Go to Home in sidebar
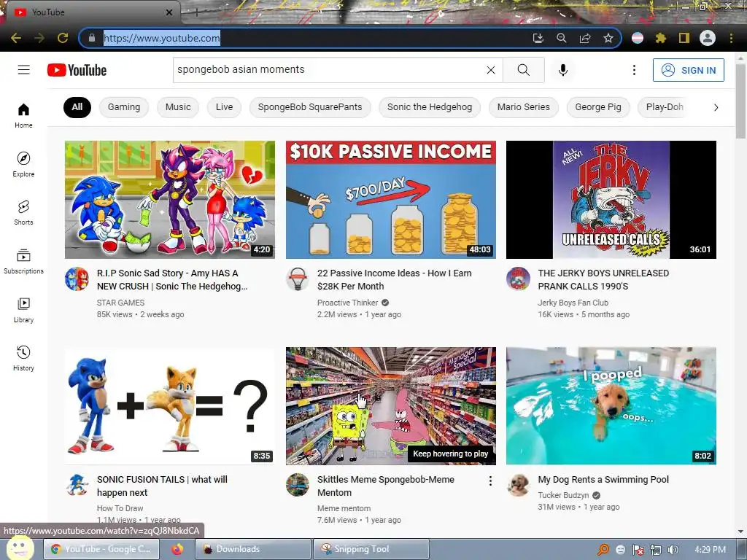This screenshot has width=747, height=560. (x=23, y=116)
